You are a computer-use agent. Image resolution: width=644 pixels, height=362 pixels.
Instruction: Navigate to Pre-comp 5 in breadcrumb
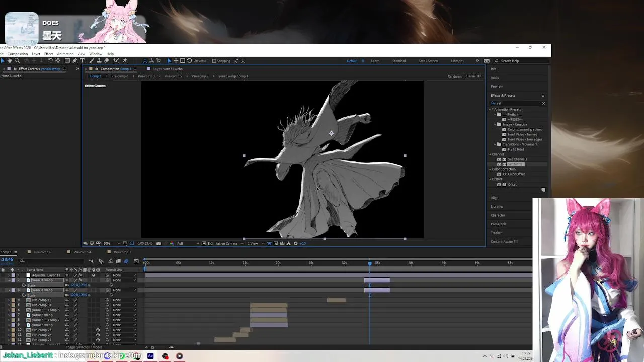[173, 76]
